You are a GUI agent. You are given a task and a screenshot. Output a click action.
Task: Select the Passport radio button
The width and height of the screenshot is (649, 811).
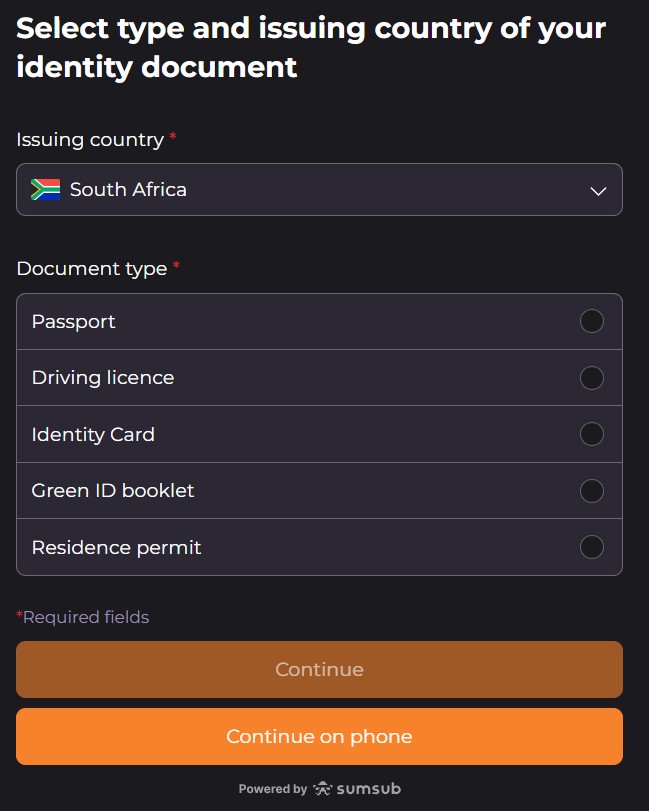click(592, 321)
